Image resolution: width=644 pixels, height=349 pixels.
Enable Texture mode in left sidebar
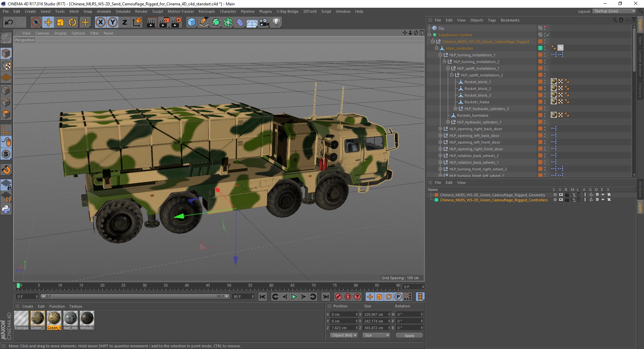(x=6, y=66)
